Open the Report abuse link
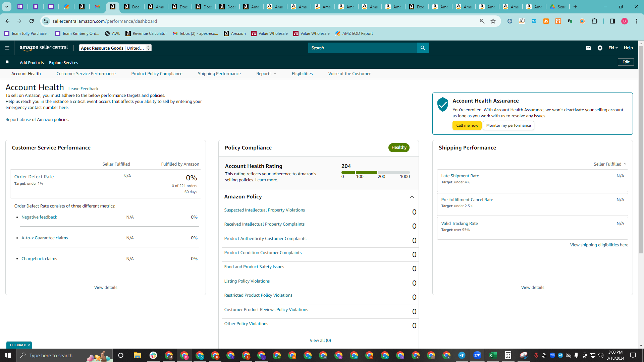Viewport: 644px width, 362px height. 18,120
